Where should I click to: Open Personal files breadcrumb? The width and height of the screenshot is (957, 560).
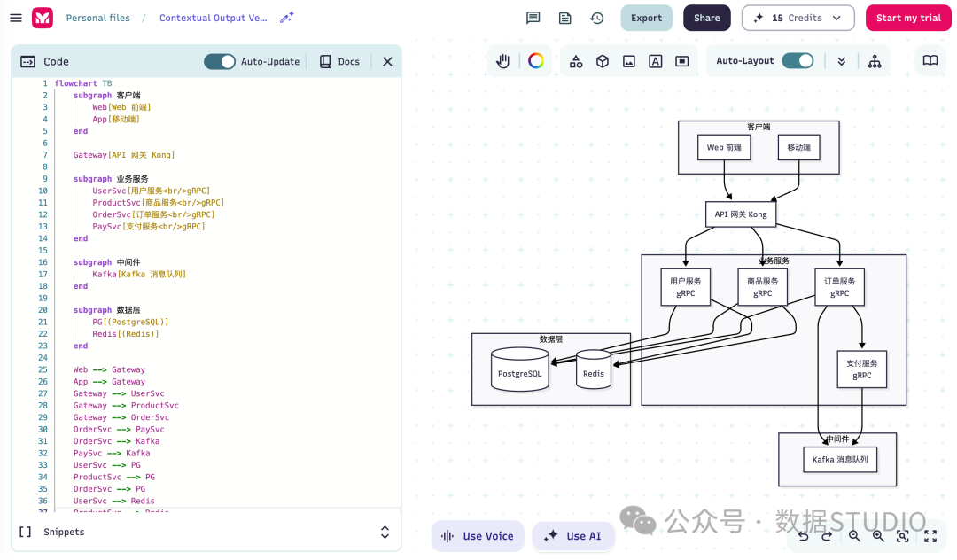[98, 18]
